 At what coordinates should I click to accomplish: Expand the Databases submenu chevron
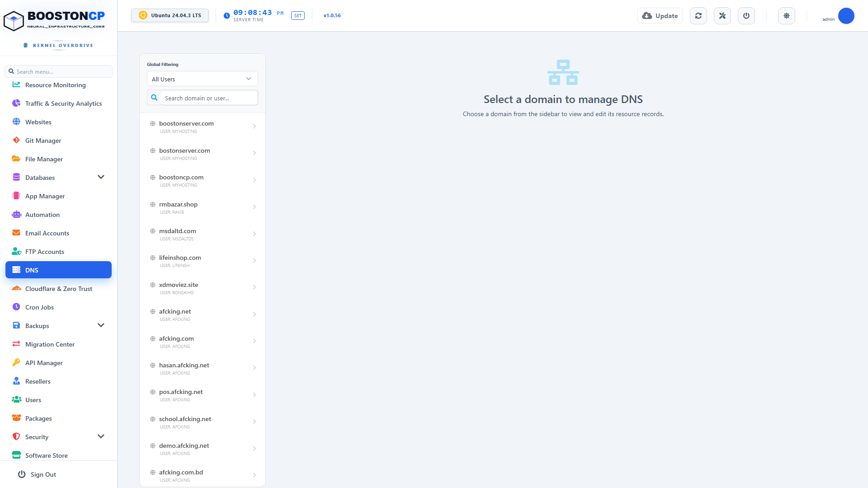(101, 177)
